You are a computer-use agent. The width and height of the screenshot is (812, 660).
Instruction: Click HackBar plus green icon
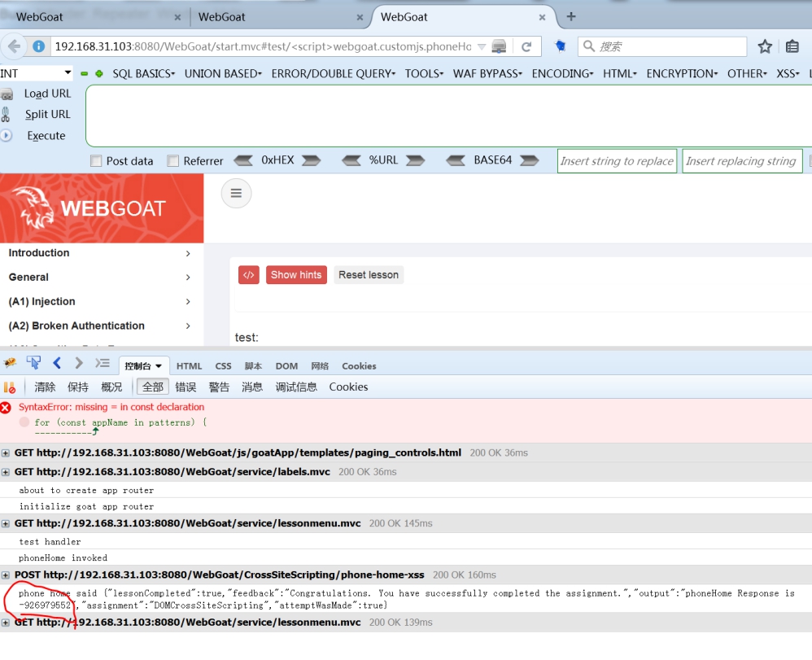click(x=99, y=74)
